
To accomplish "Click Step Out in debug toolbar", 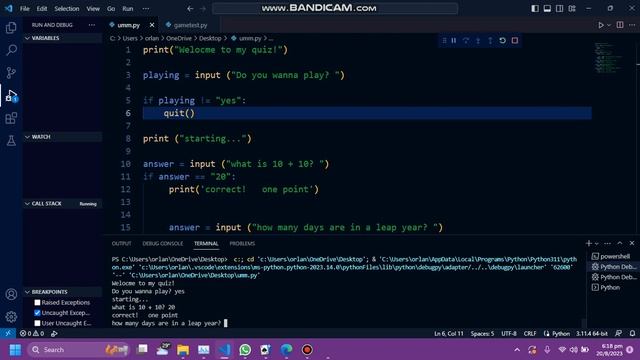I will click(x=490, y=40).
